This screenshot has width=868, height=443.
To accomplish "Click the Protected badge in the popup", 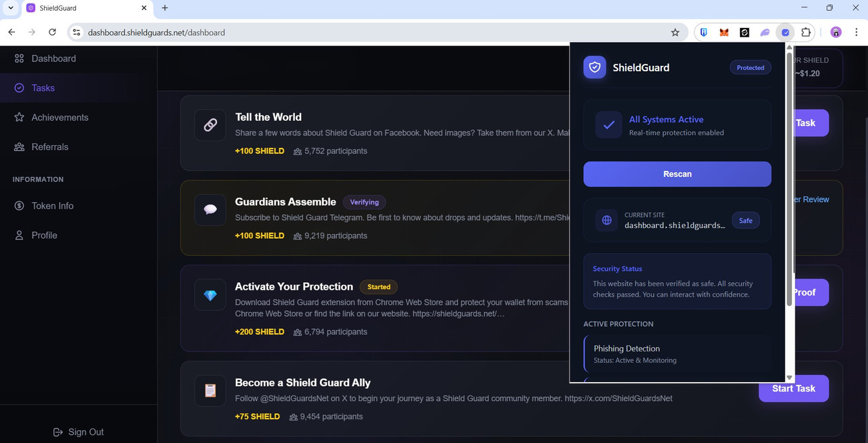I will pyautogui.click(x=750, y=68).
